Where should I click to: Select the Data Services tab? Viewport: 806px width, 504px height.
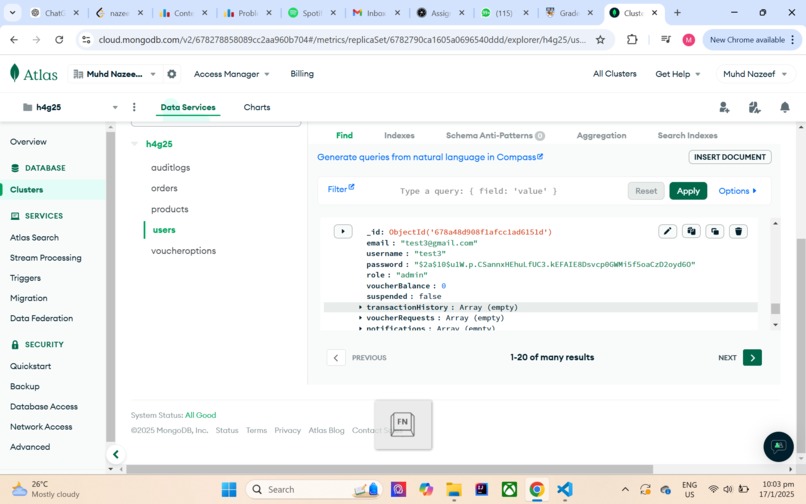pos(188,107)
